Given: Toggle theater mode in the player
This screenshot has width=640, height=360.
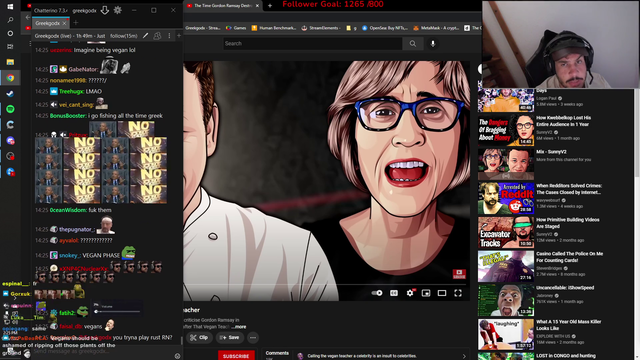Looking at the screenshot, I should click(x=442, y=293).
